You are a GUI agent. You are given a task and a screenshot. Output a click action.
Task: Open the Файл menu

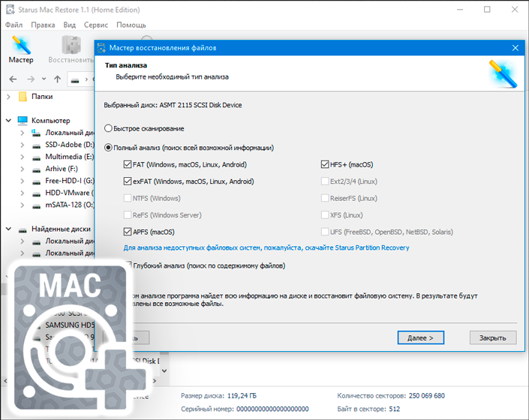click(14, 25)
